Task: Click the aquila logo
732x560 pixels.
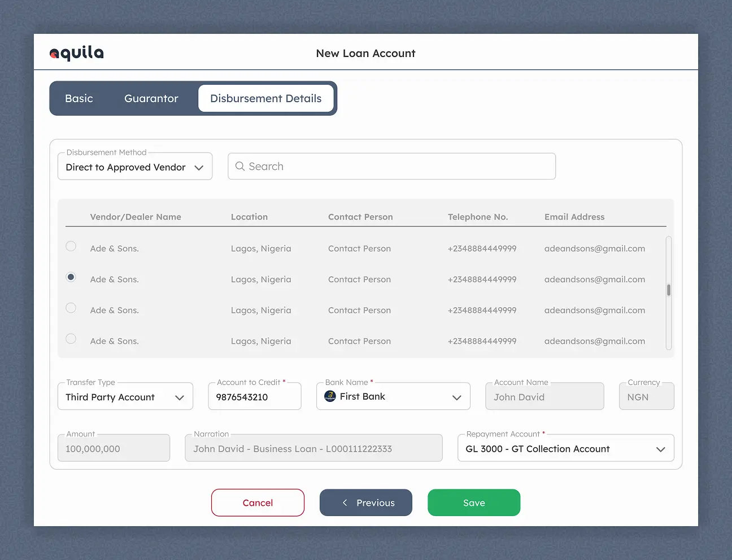Action: 77,53
